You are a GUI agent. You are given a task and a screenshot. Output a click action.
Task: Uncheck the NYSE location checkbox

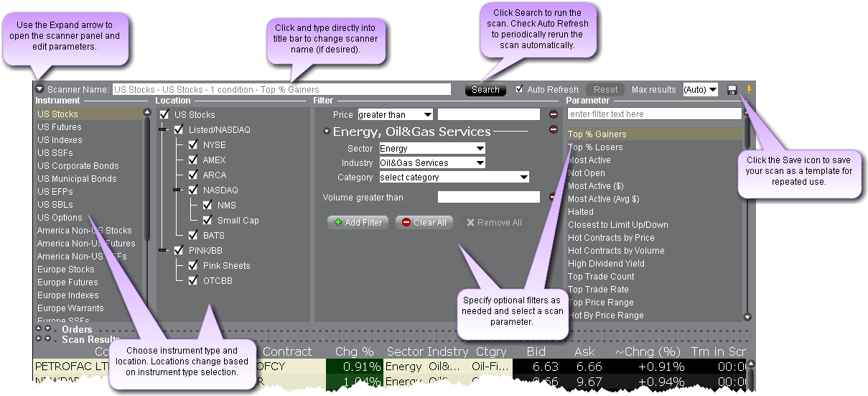point(193,145)
